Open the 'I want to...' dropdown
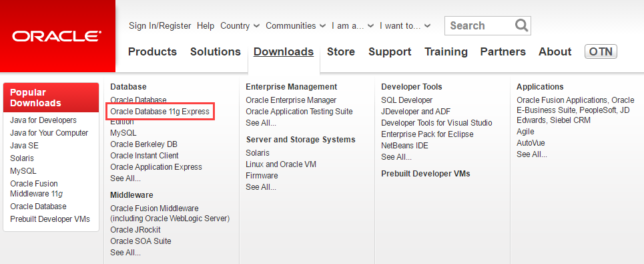The width and height of the screenshot is (644, 264). coord(405,25)
